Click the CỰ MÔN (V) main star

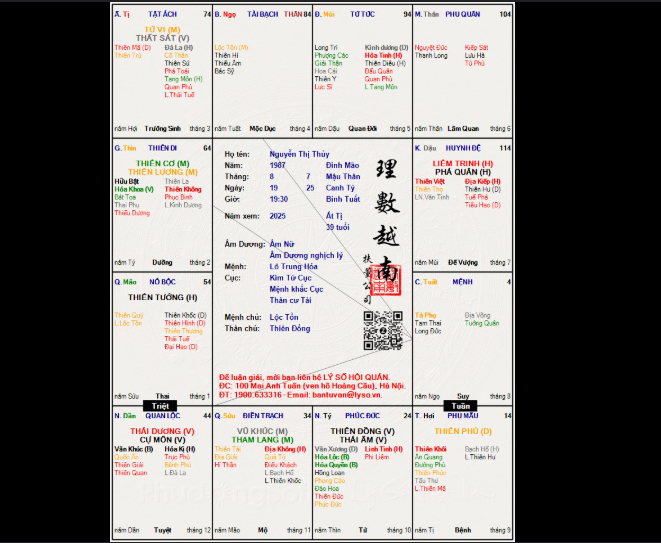[x=162, y=440]
